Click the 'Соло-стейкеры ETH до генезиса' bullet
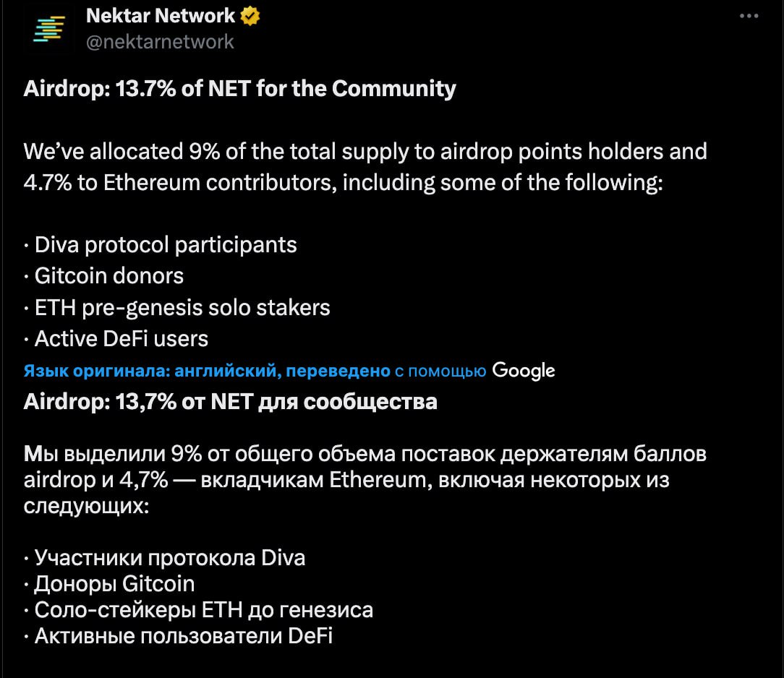The height and width of the screenshot is (678, 784). pos(198,610)
